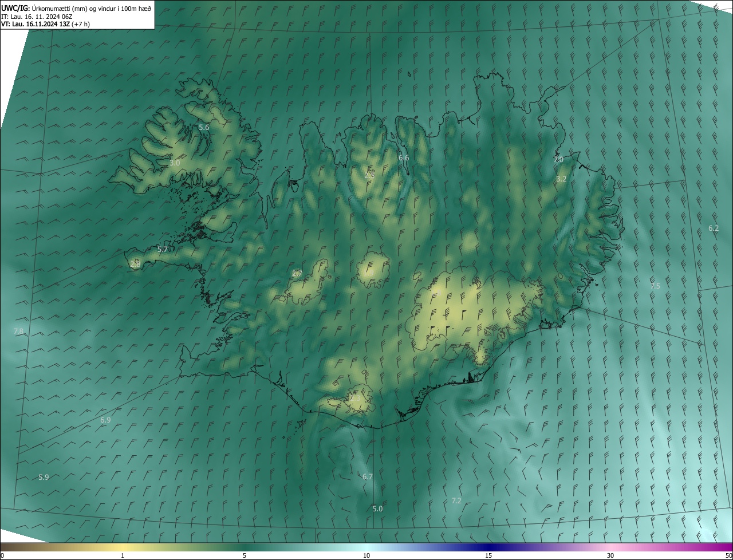Click the 1 tick on the color scale
This screenshot has height=560, width=733.
[123, 555]
